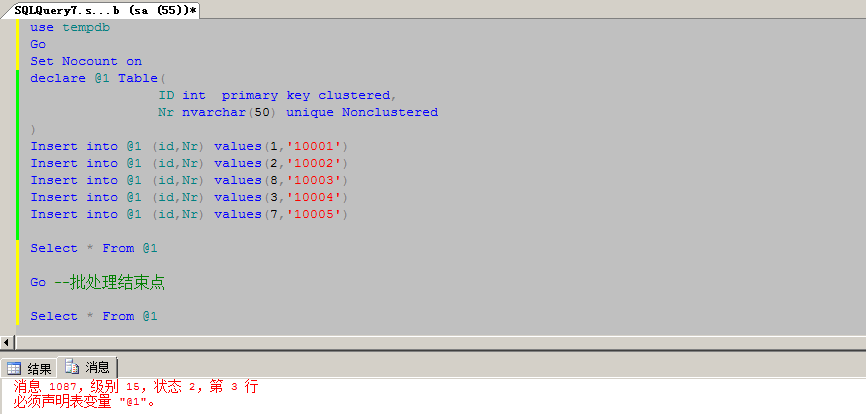Image resolution: width=866 pixels, height=414 pixels.
Task: Click the last 'Select * From @1' line
Action: (x=94, y=316)
